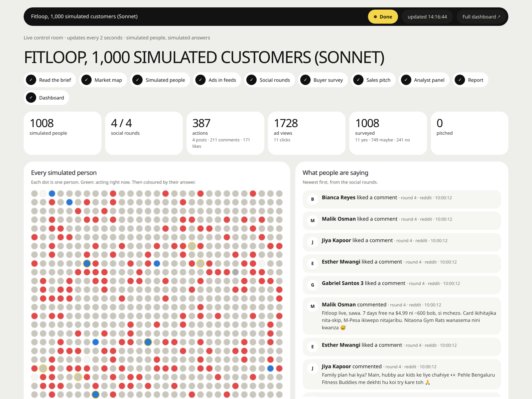This screenshot has height=399, width=532.
Task: Click the checkmark icon beside Simulated people
Action: (x=137, y=80)
